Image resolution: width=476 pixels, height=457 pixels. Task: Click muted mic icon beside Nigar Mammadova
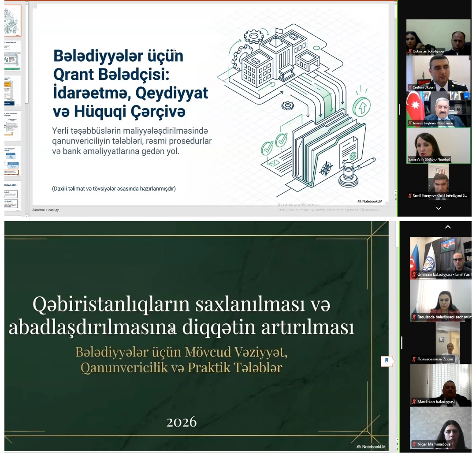414,444
